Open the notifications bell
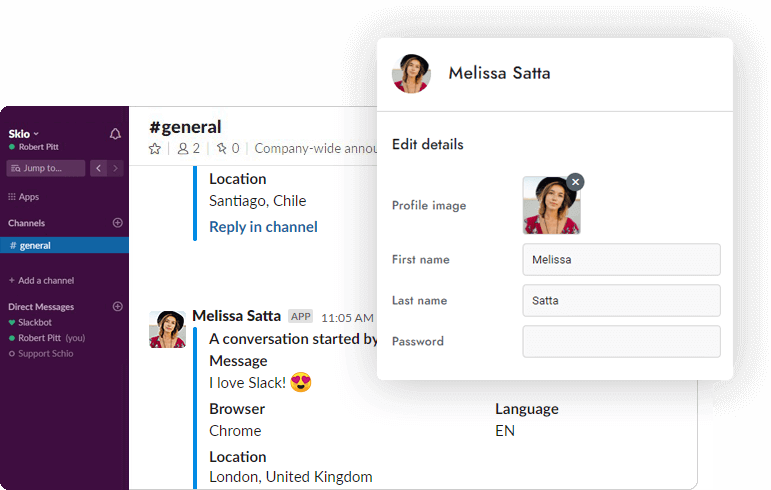The image size is (771, 490). point(115,134)
